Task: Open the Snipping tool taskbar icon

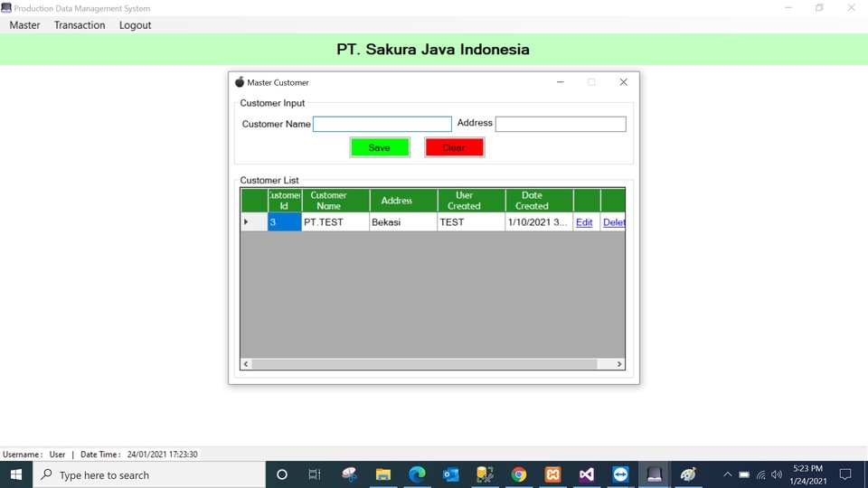Action: click(x=349, y=474)
